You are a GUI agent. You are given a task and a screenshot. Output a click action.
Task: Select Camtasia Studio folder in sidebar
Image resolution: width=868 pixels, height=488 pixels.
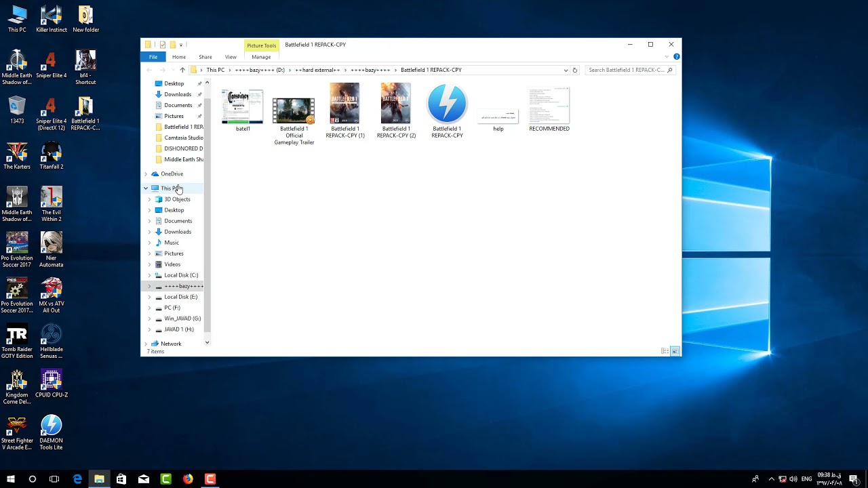[183, 138]
